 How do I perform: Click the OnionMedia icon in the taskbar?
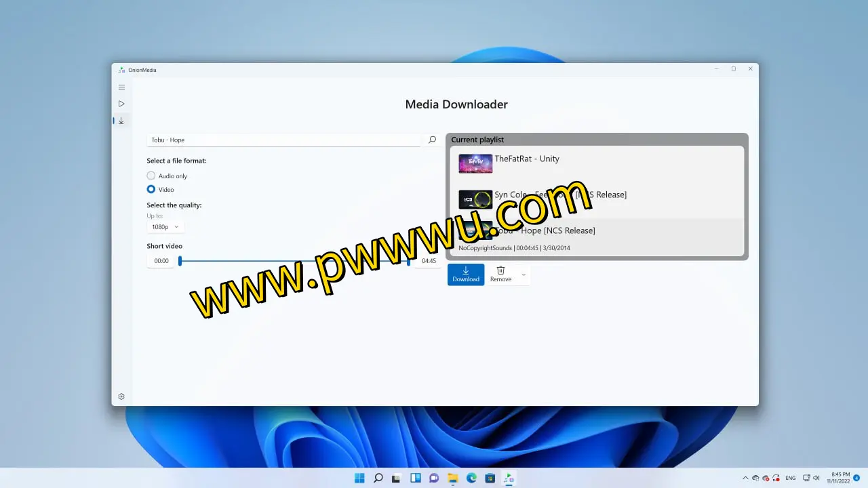509,478
